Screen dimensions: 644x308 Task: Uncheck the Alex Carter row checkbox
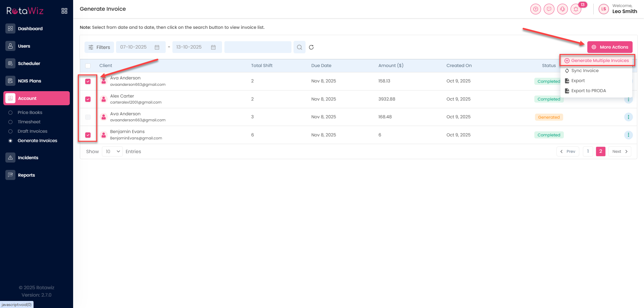[88, 99]
